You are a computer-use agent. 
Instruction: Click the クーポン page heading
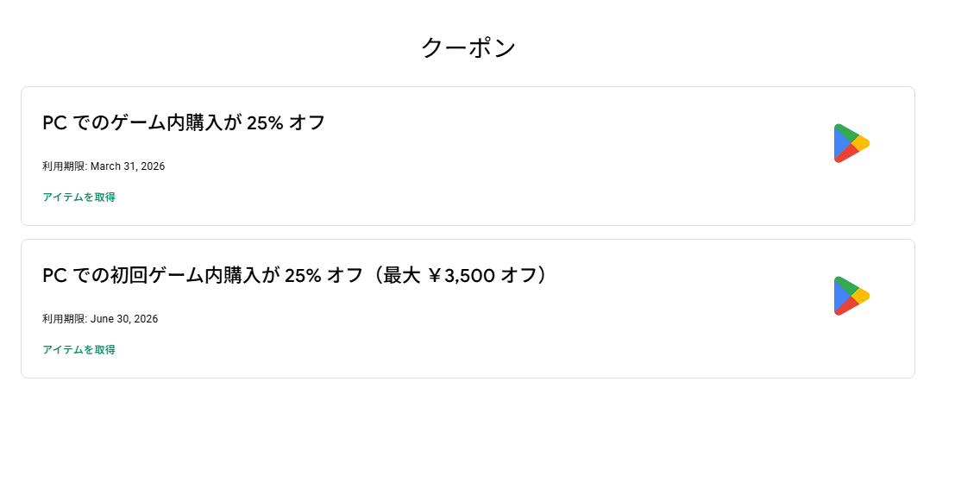click(x=468, y=47)
